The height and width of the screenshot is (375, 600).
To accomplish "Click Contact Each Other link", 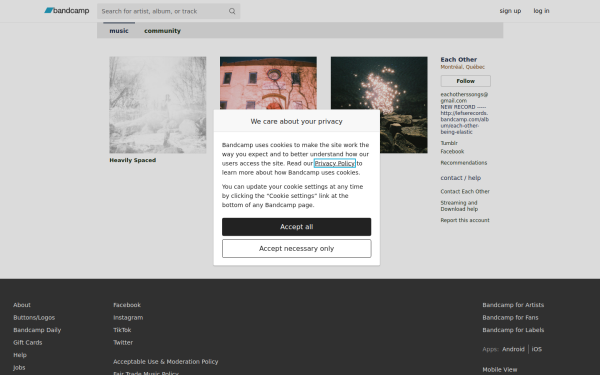I will pos(465,191).
